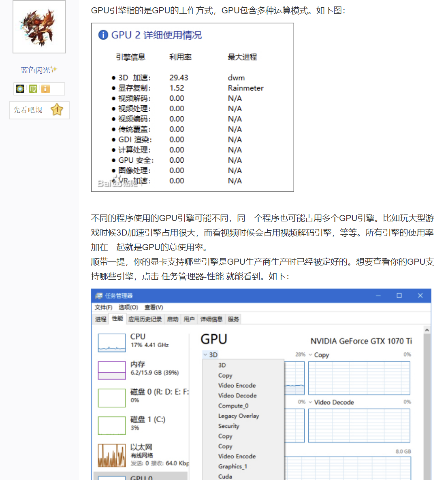This screenshot has height=480, width=448.
Task: Click the Copy engine usage graph
Action: tap(359, 378)
